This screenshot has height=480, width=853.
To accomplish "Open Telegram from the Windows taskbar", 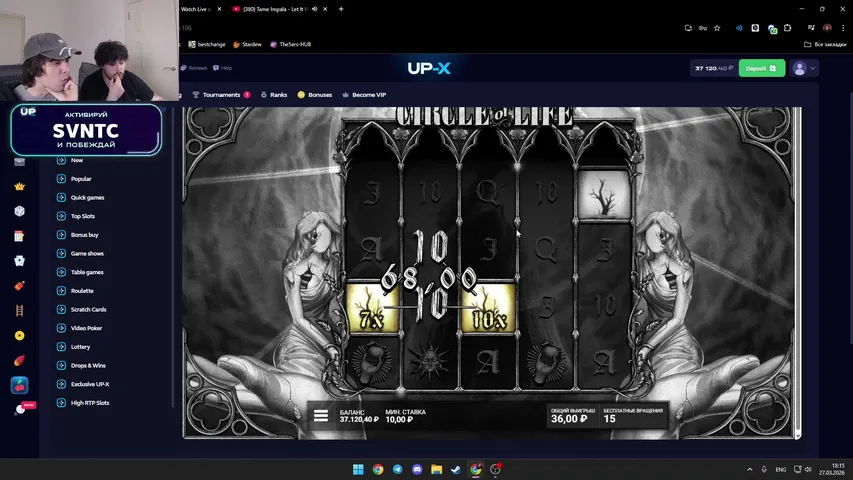I will 397,469.
